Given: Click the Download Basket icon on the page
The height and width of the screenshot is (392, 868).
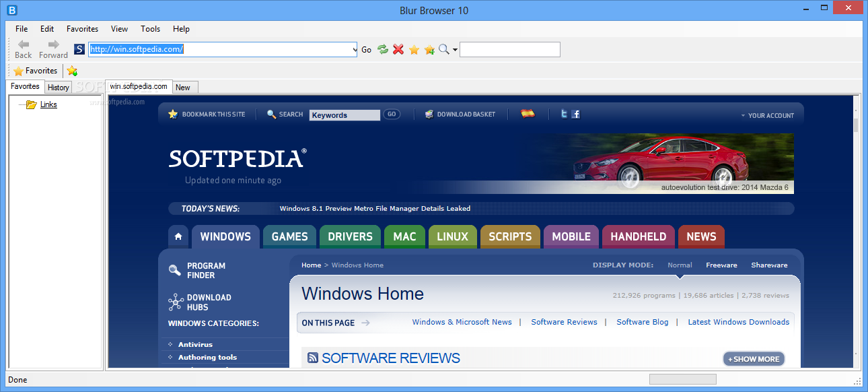Looking at the screenshot, I should (x=429, y=115).
